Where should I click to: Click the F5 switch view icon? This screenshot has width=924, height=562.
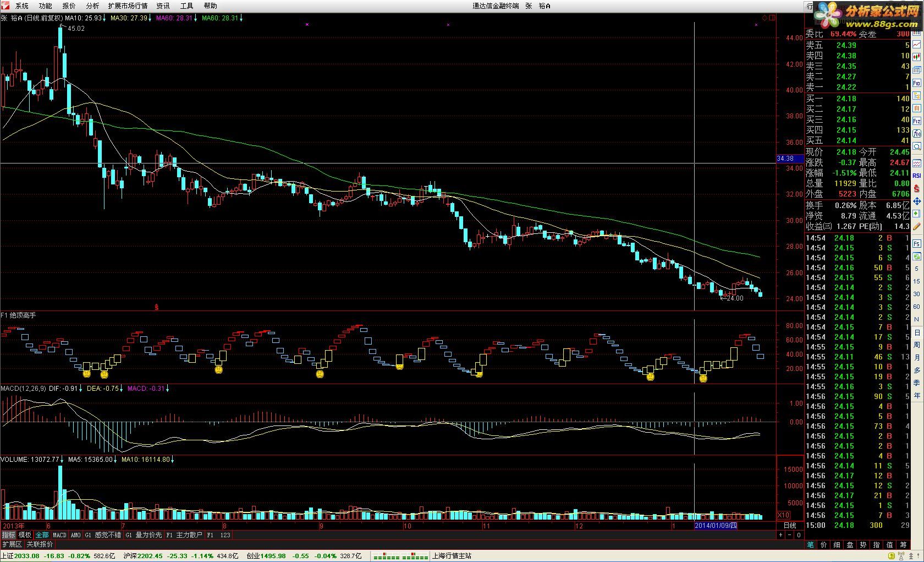[917, 244]
